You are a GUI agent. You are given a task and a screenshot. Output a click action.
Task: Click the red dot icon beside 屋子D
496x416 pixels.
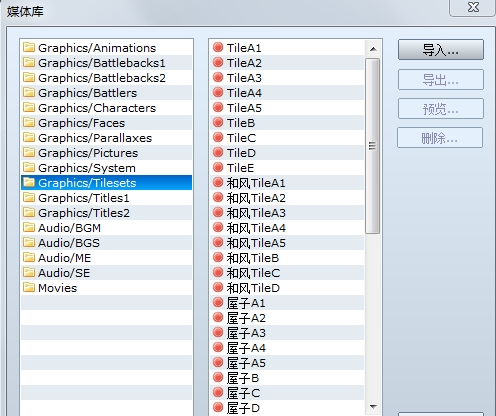click(x=218, y=407)
